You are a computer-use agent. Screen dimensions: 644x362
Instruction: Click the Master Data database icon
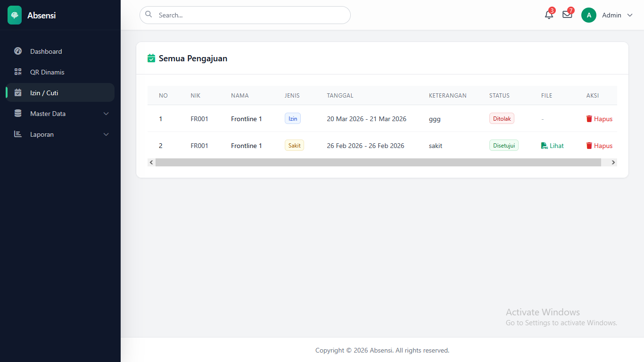(18, 114)
